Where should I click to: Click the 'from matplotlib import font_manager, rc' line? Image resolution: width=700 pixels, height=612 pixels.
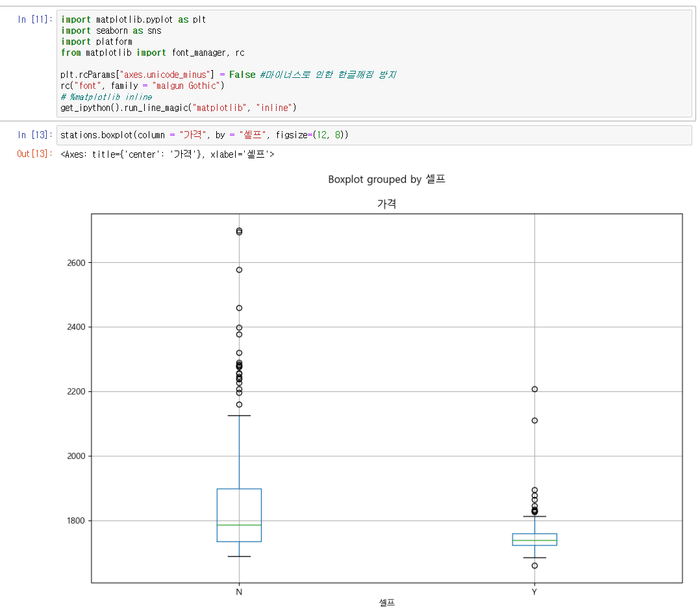tap(153, 53)
